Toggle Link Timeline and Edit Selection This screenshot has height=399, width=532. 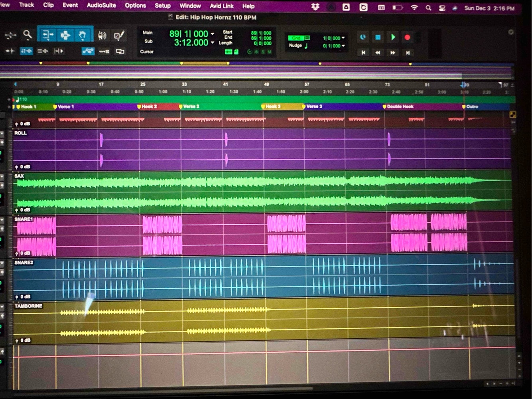26,51
